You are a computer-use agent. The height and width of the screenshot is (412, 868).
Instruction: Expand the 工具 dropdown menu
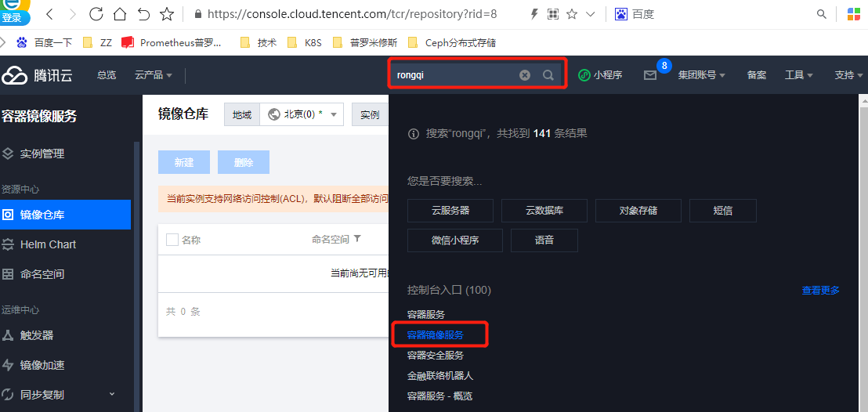799,74
